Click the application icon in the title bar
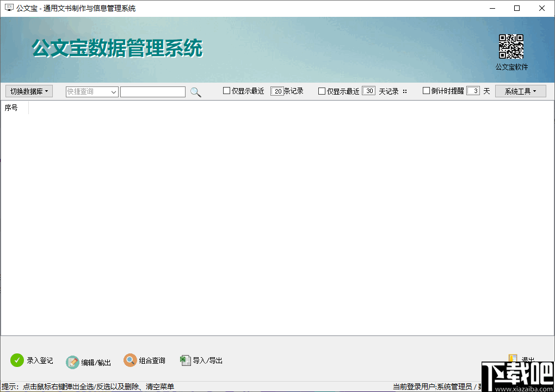Viewport: 555px width, 392px height. [x=8, y=8]
